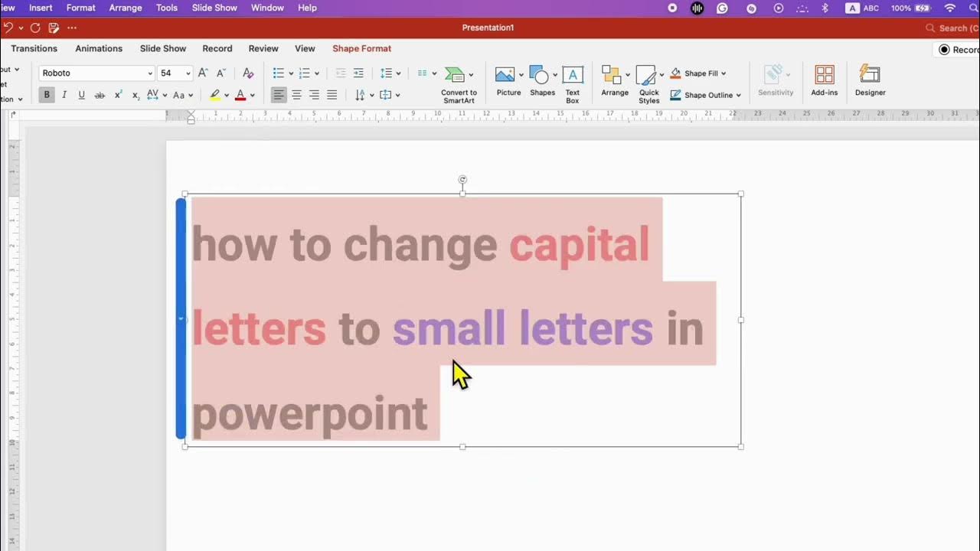Screen dimensions: 980x551
Task: Justify the text
Action: point(332,95)
